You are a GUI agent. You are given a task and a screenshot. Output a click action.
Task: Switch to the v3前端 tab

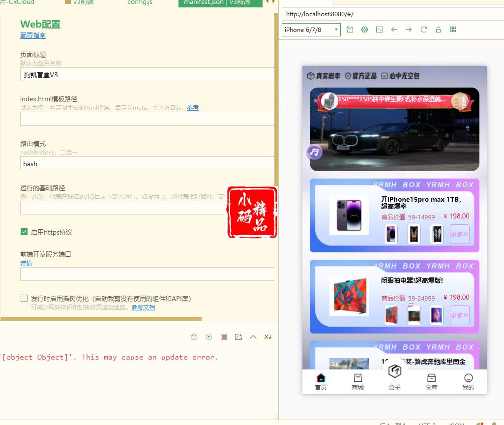[79, 2]
